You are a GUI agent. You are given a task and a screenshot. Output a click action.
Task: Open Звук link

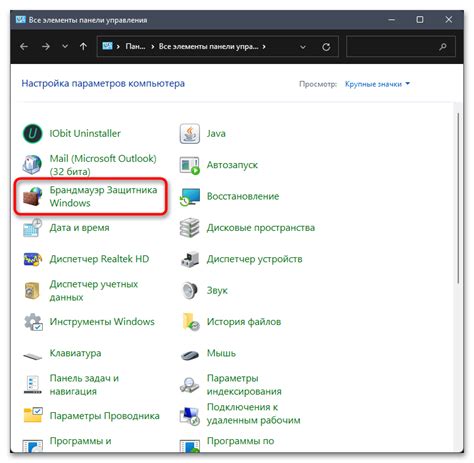pos(217,290)
